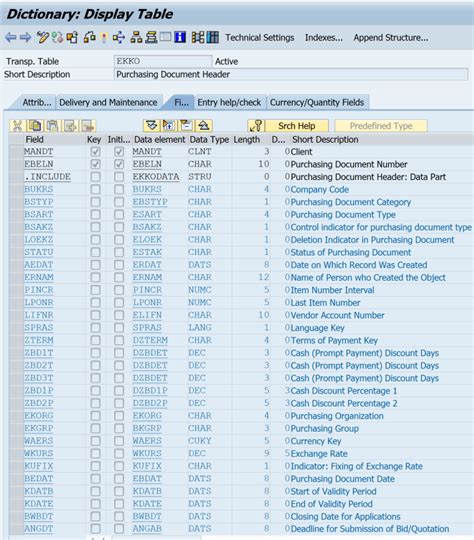
Task: Collapse the selected include icon
Action: (186, 126)
